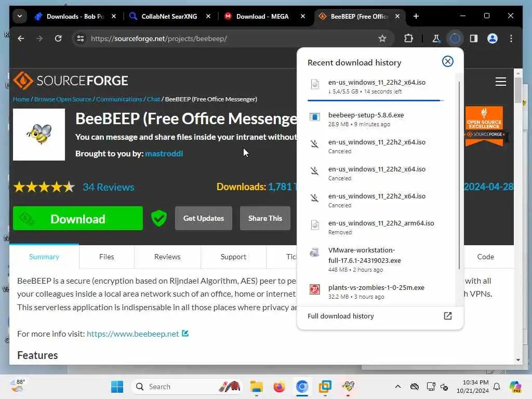Toggle the downloads progress icon in toolbar
The width and height of the screenshot is (532, 399).
coord(455,38)
